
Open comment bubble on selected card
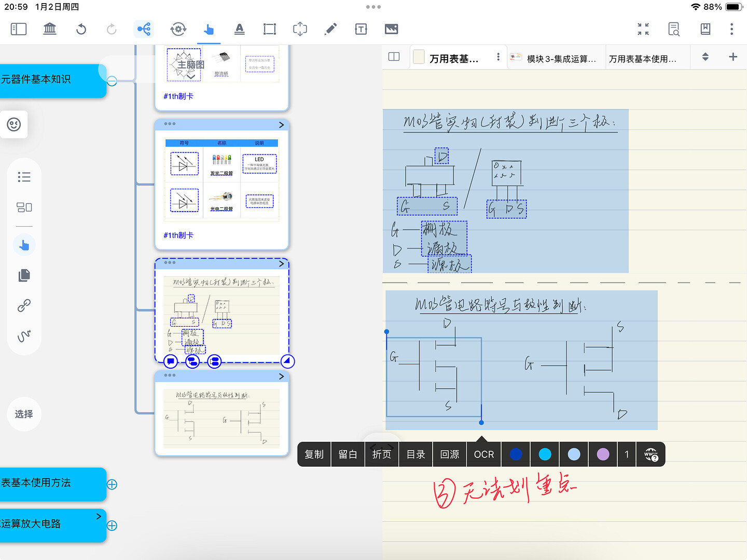171,361
